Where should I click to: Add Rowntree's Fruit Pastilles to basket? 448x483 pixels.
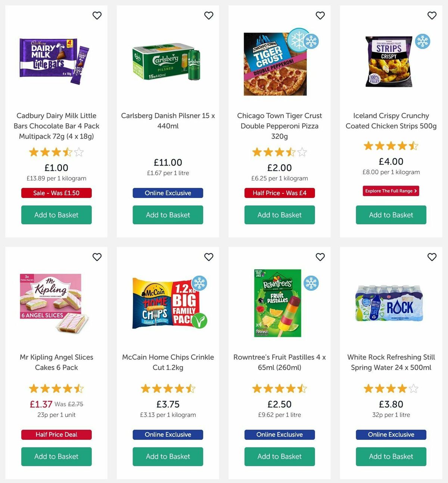pyautogui.click(x=279, y=456)
